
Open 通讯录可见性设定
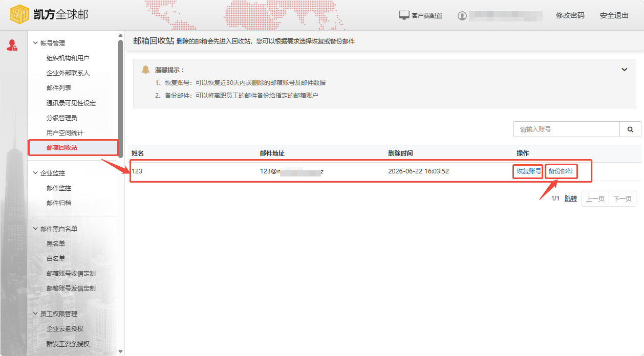click(71, 103)
